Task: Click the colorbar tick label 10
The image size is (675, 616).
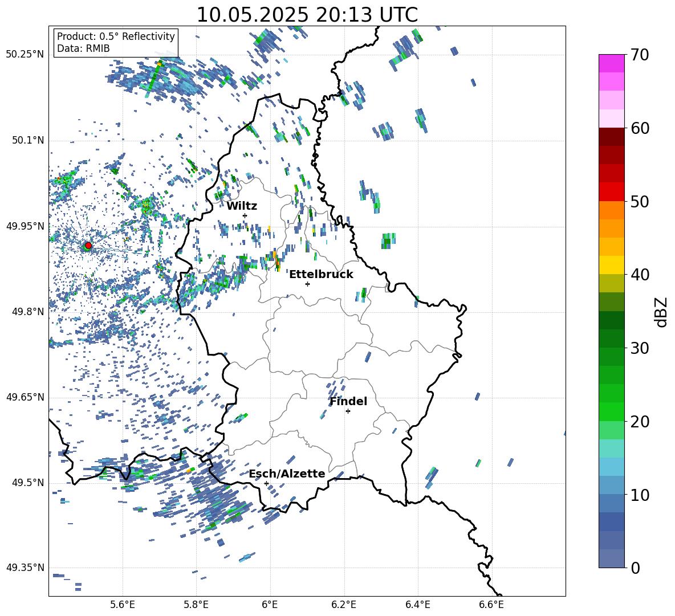Action: 640,495
